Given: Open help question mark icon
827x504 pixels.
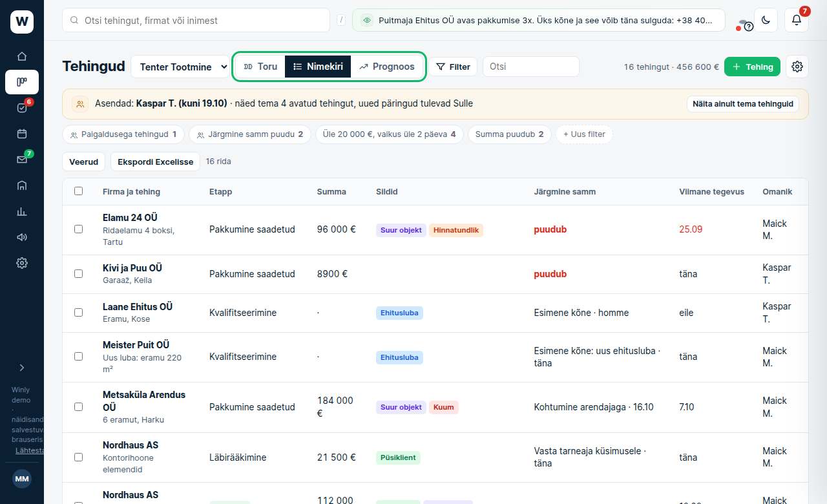Looking at the screenshot, I should tap(748, 26).
